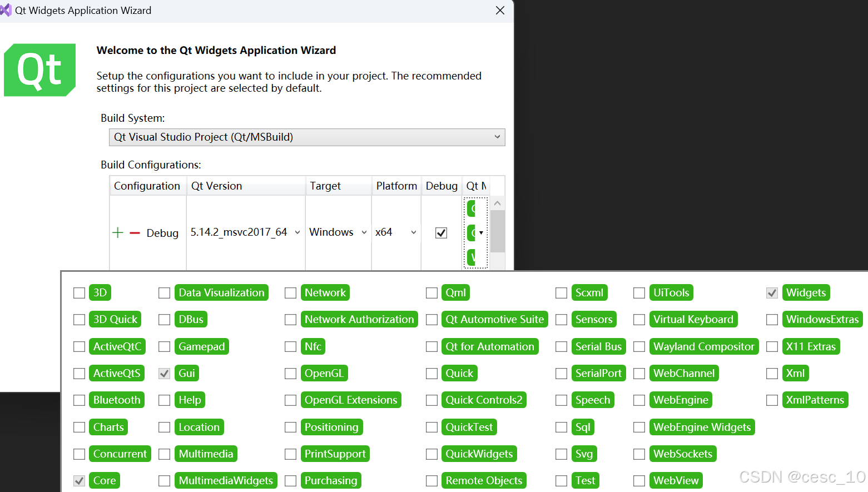868x492 pixels.
Task: Tick the SerialPort module checkbox
Action: (561, 374)
